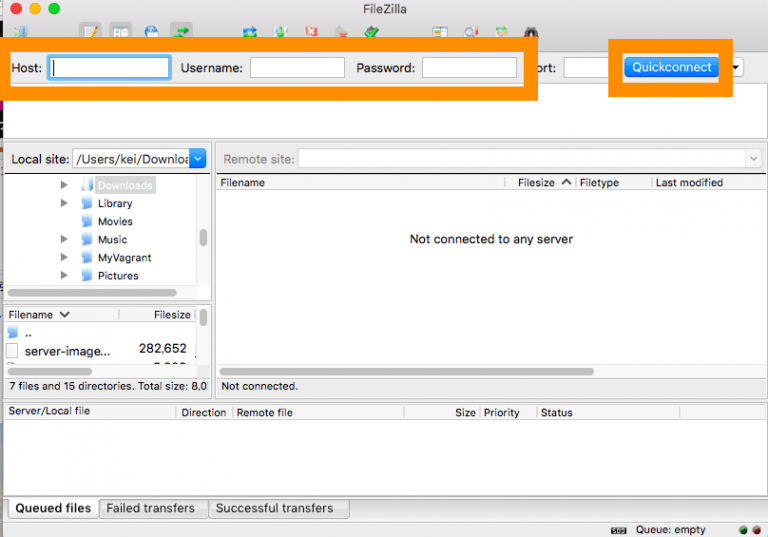The height and width of the screenshot is (537, 768).
Task: Expand the Library folder in tree
Action: click(x=64, y=204)
